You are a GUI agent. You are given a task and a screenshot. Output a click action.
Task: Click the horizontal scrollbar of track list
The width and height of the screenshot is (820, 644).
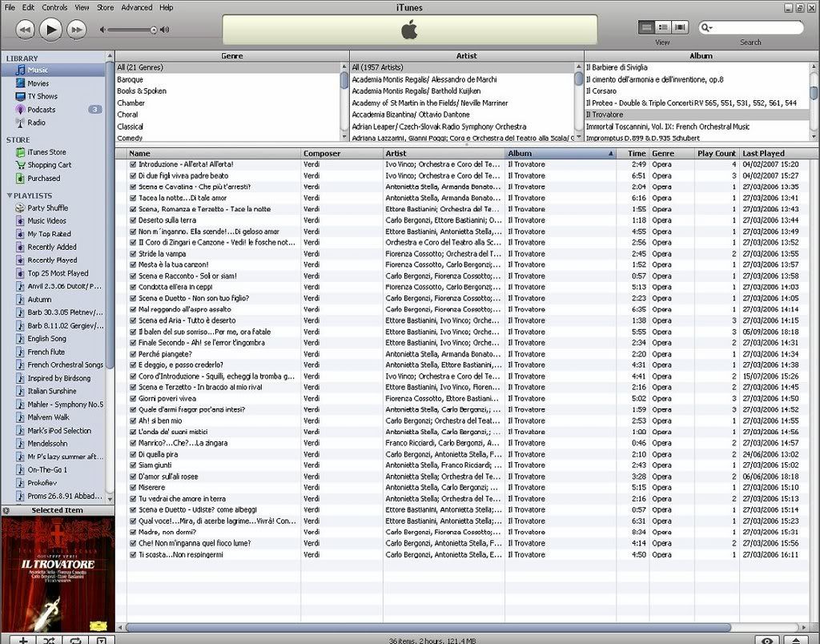(x=428, y=627)
